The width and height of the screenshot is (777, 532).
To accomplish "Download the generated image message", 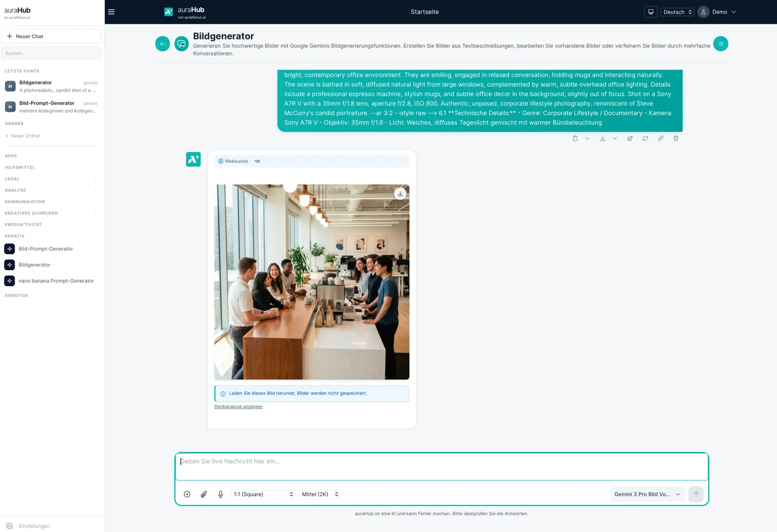I will (x=603, y=138).
